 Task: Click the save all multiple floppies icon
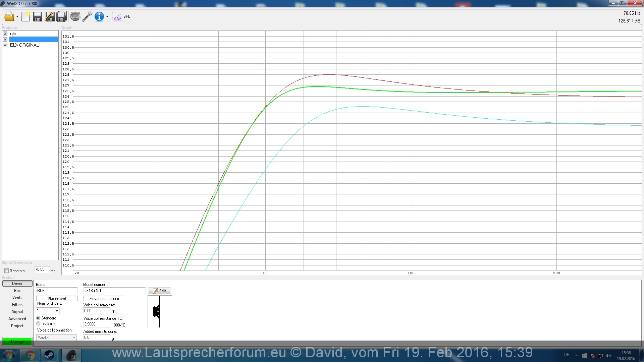tap(62, 16)
